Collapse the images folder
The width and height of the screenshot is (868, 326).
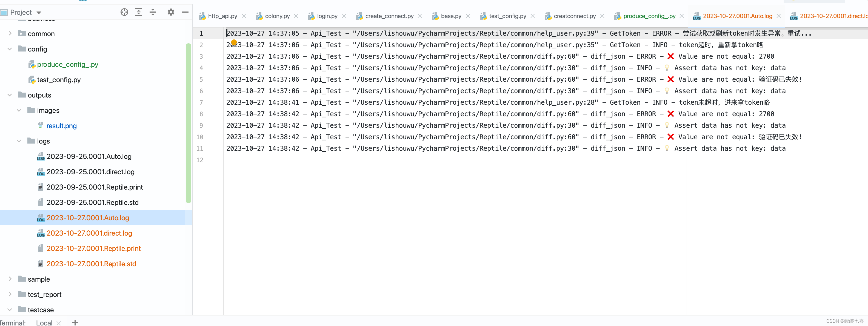(19, 110)
